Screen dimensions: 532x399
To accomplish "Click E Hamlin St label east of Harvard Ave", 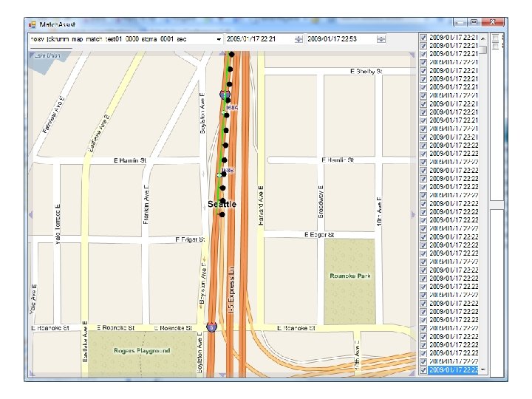I will [338, 160].
